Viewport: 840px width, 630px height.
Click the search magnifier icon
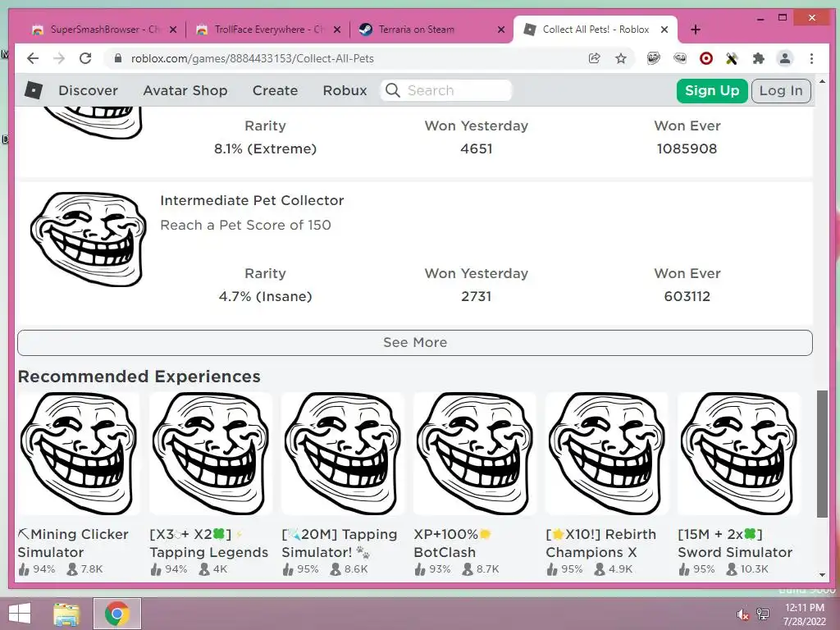pyautogui.click(x=393, y=90)
